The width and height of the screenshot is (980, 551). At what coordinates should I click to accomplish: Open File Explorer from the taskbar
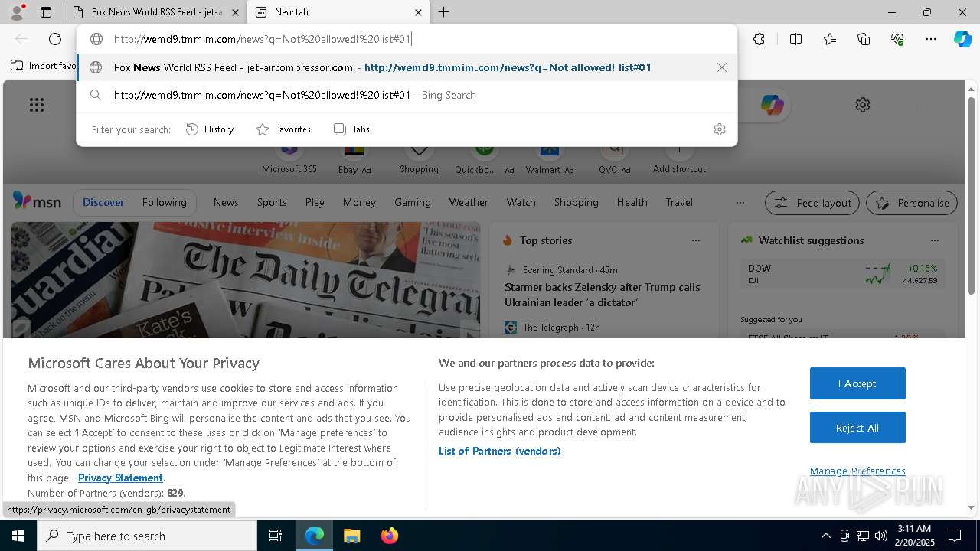(x=351, y=536)
